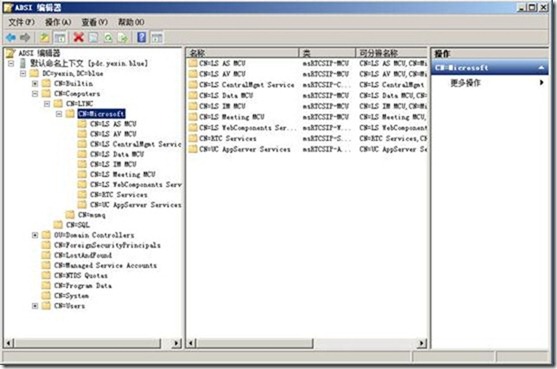Image resolution: width=557 pixels, height=369 pixels.
Task: Select CN=NTDS Quotas tree item
Action: (x=81, y=275)
